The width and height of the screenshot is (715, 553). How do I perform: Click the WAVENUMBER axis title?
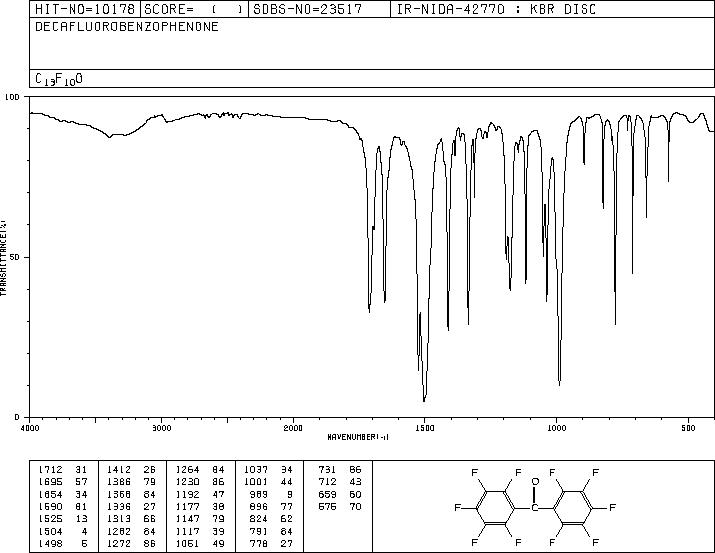[358, 437]
